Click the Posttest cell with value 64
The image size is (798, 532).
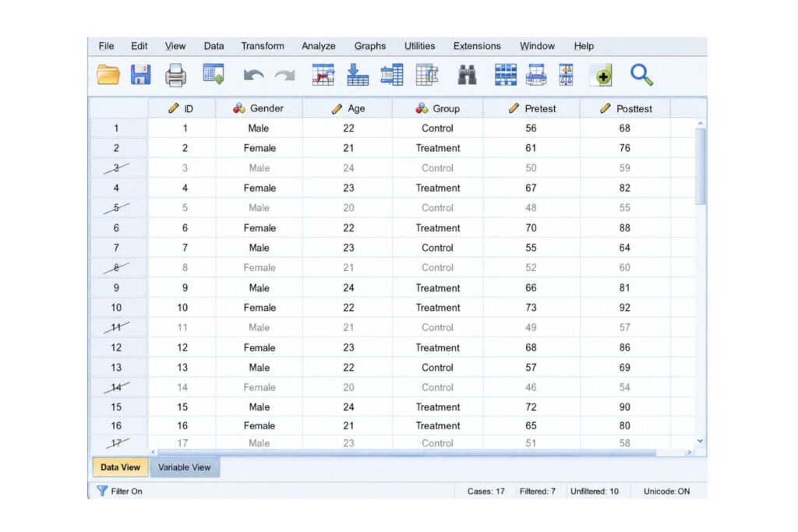coord(625,248)
